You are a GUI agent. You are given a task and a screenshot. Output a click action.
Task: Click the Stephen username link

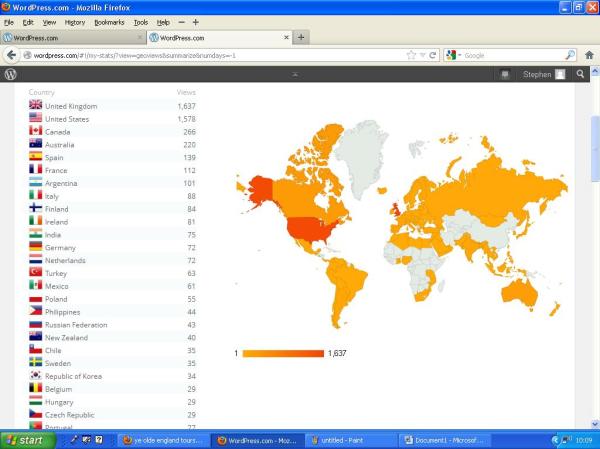tap(537, 75)
